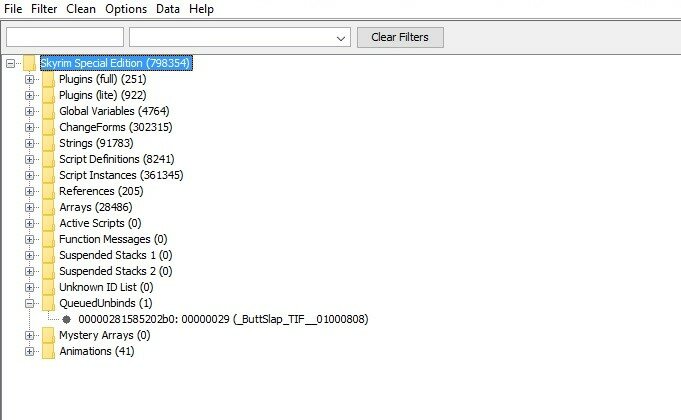Expand the Plugins (full) node
Screen dimensions: 681x420
tap(29, 79)
